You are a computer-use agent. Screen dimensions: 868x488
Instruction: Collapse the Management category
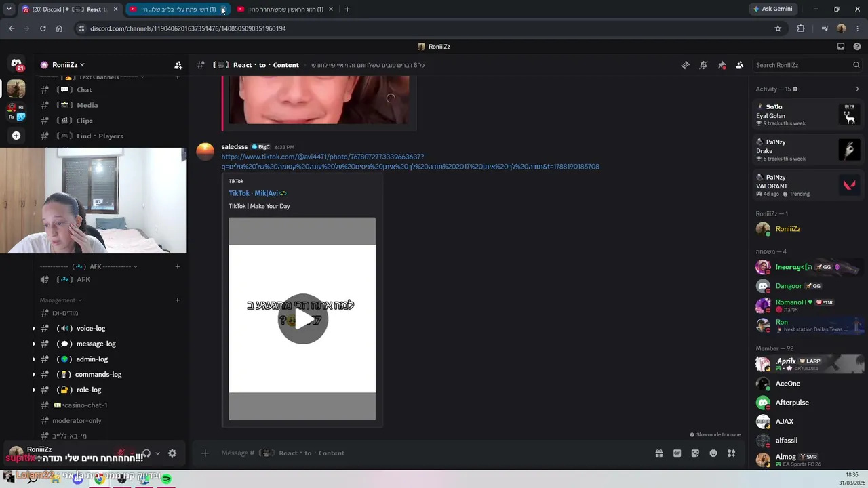[x=60, y=300]
